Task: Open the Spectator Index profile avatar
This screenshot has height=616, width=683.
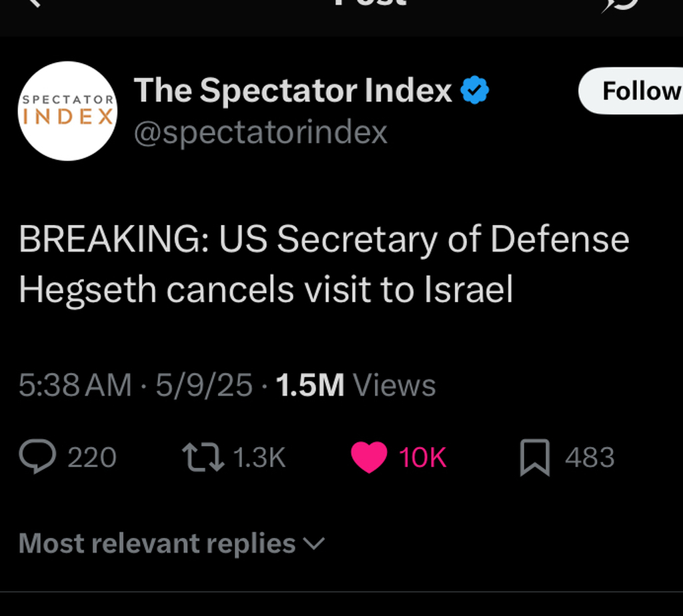Action: (x=67, y=111)
